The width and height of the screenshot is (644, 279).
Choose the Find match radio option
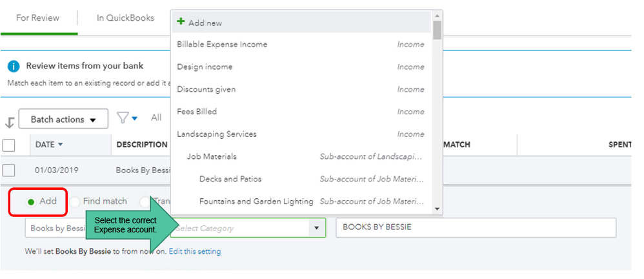coord(75,201)
